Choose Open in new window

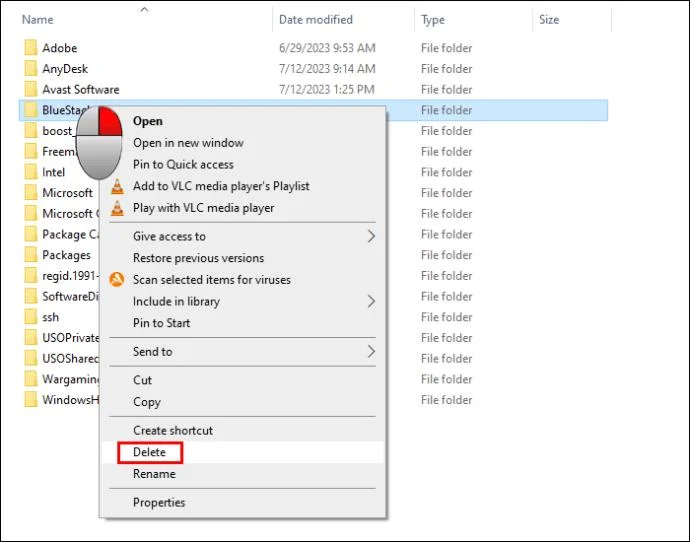(x=188, y=143)
